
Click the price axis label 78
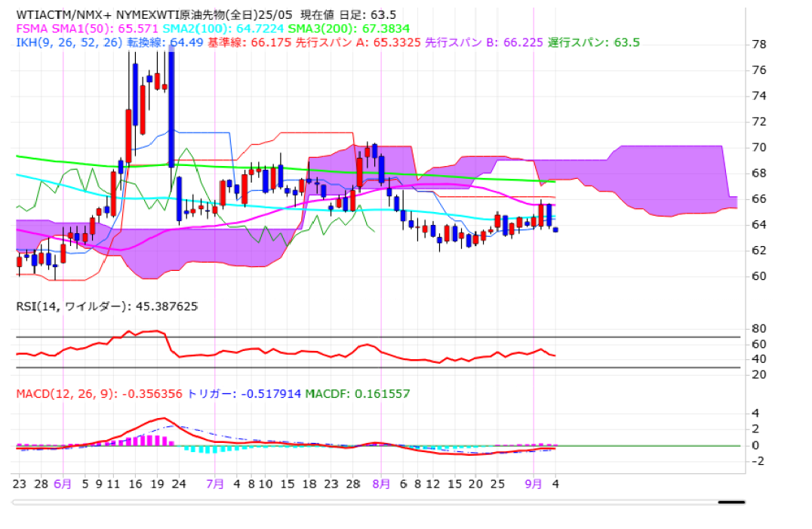click(x=758, y=45)
